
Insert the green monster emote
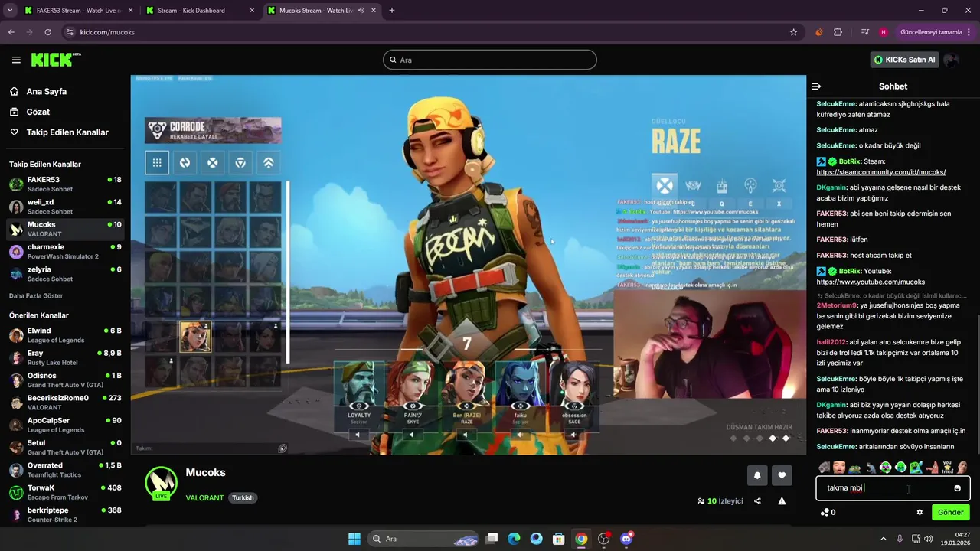[916, 468]
